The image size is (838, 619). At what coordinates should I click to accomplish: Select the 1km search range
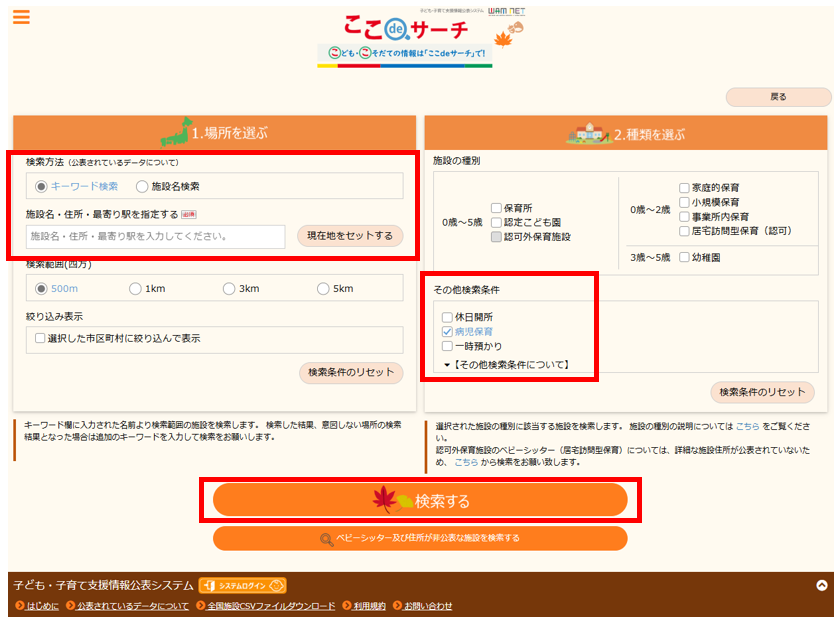[x=135, y=289]
